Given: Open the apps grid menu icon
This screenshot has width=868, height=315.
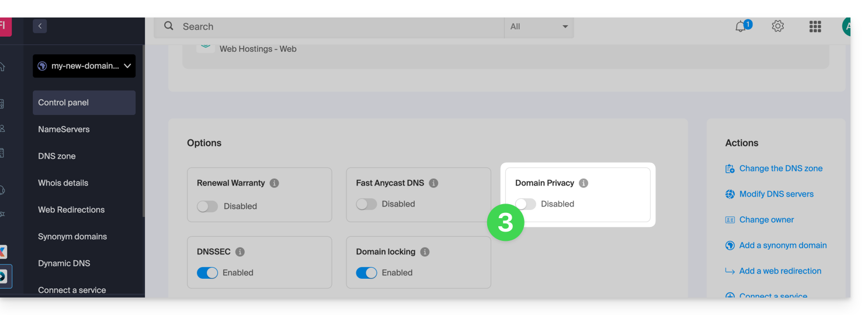Looking at the screenshot, I should (815, 26).
